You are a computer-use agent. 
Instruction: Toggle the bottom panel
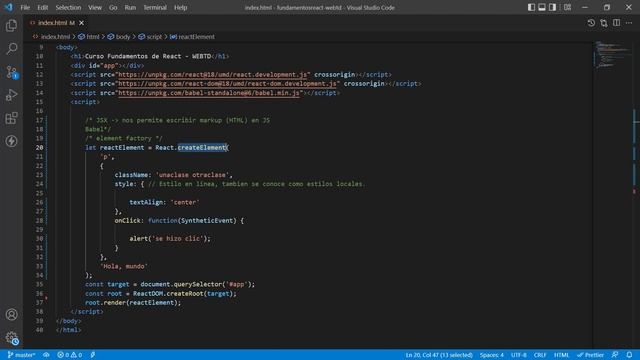(x=542, y=7)
